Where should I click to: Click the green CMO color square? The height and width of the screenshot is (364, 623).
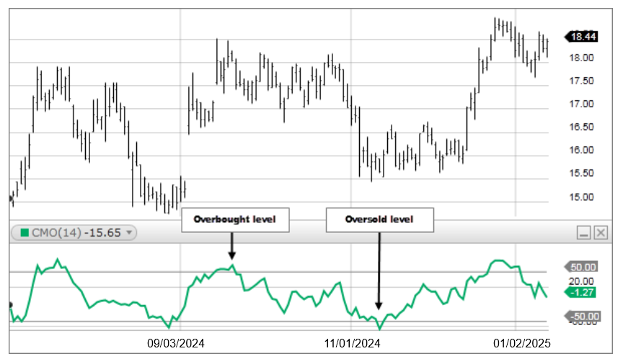point(24,232)
